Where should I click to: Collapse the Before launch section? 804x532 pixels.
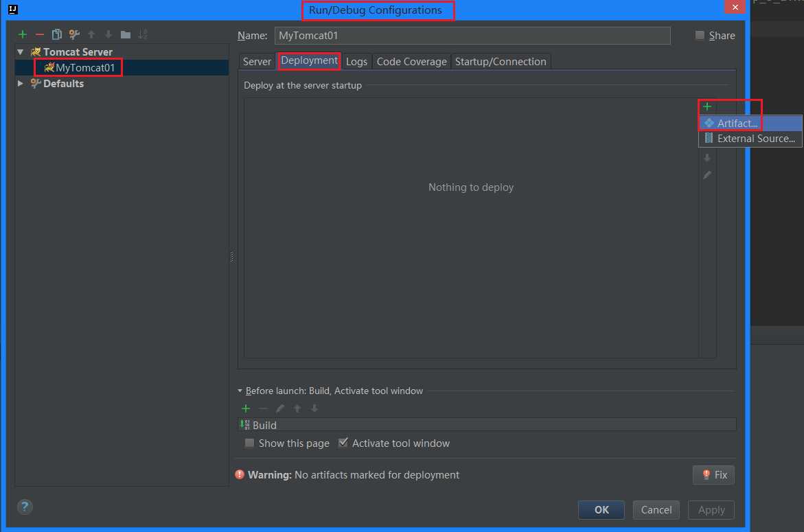[240, 391]
